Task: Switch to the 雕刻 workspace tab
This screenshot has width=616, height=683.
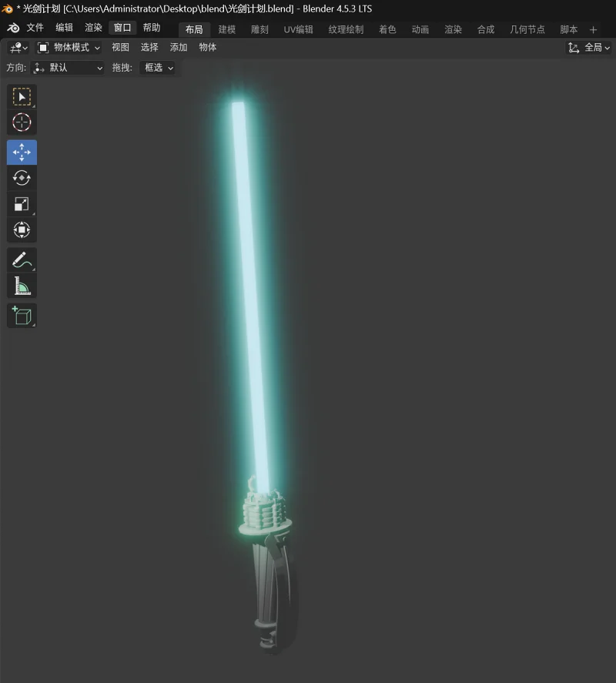Action: [x=259, y=29]
